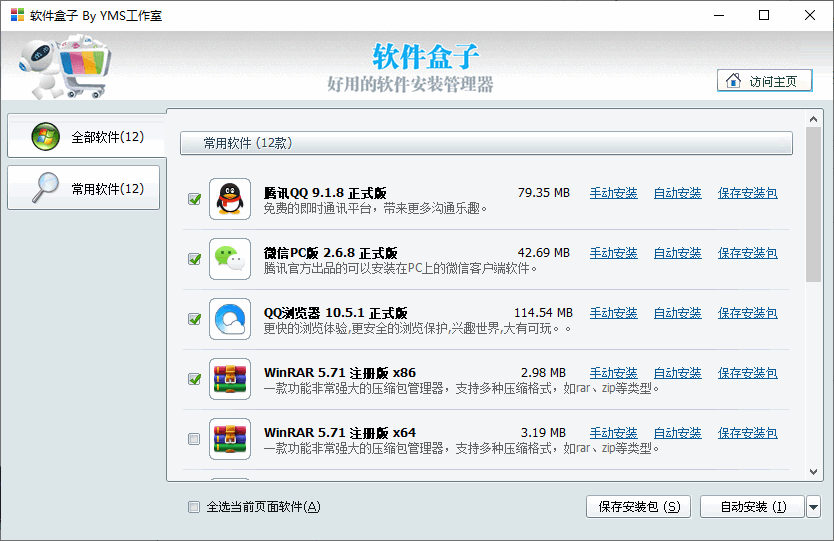Click the WinRAR x64 books icon
Screen dimensions: 834x541
click(x=230, y=439)
